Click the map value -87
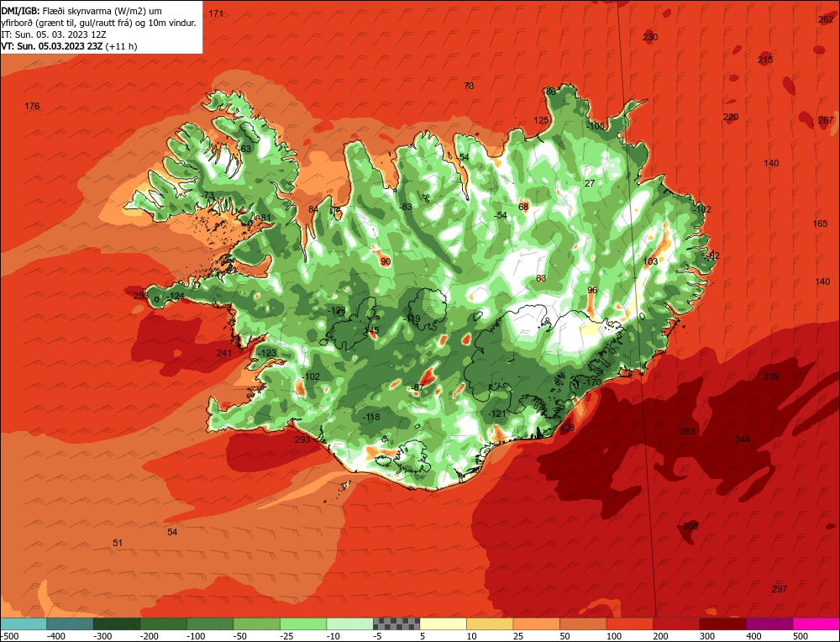The width and height of the screenshot is (840, 642). [x=417, y=387]
